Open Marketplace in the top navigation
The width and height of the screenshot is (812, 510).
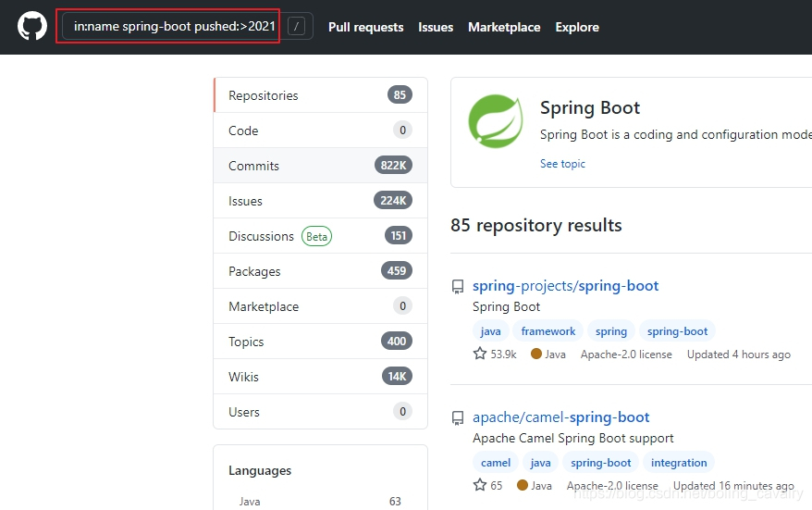pyautogui.click(x=504, y=27)
